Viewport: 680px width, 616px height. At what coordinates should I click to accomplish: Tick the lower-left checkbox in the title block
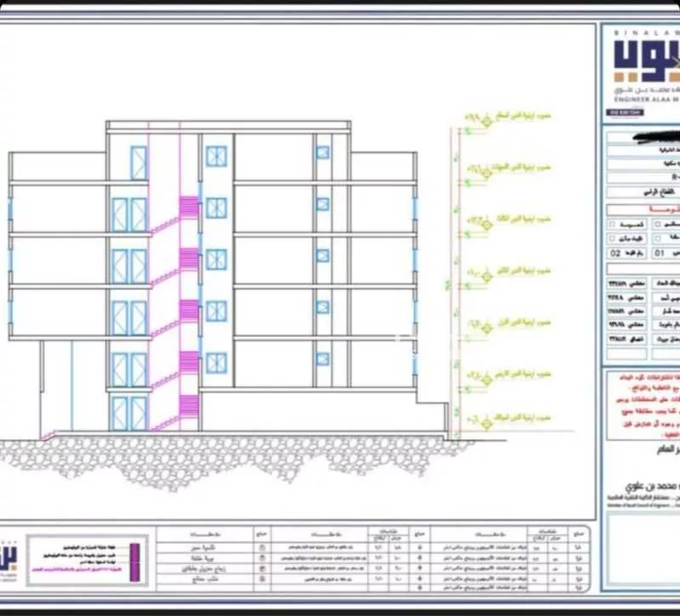(610, 239)
